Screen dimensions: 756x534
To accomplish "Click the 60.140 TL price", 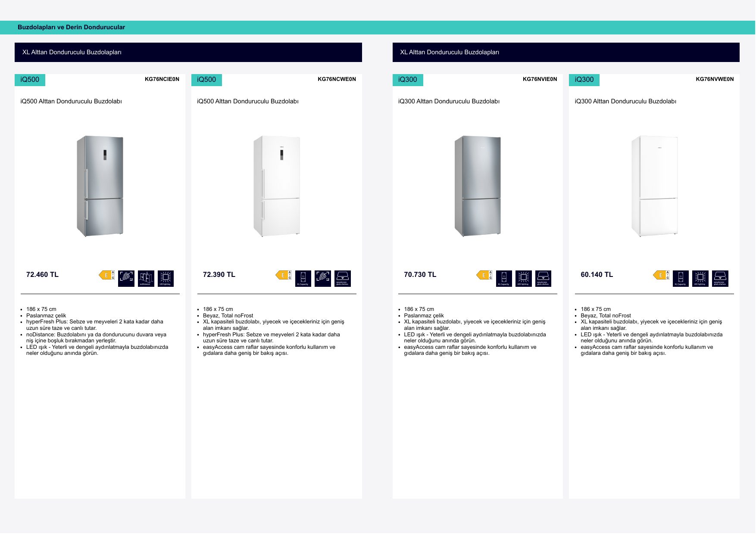I will point(597,275).
